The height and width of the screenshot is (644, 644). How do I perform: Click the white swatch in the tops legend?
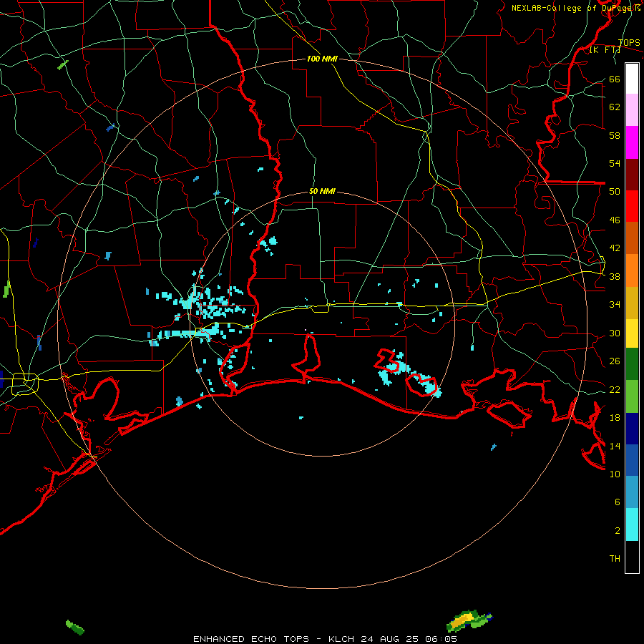point(632,79)
